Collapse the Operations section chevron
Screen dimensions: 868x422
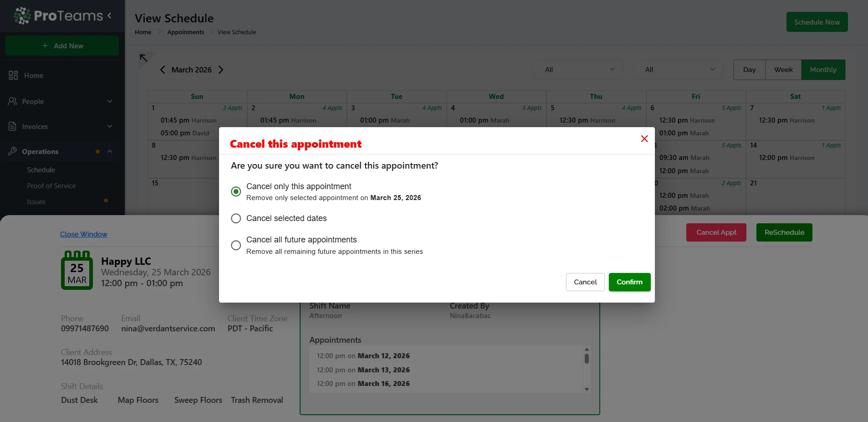point(110,151)
